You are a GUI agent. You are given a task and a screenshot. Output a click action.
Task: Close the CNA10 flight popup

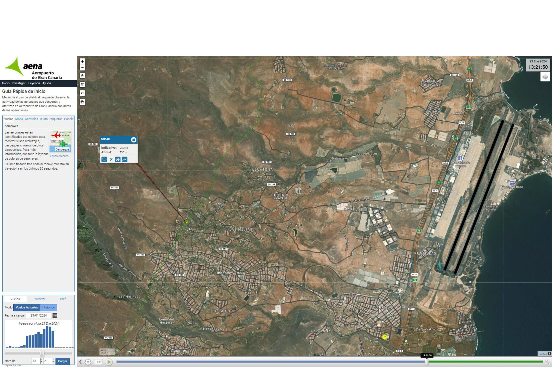[x=133, y=140]
